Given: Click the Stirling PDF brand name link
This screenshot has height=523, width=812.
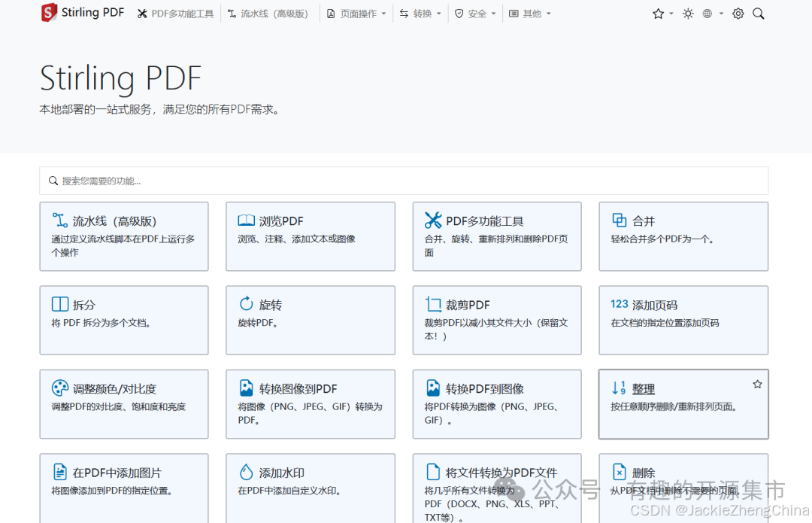Looking at the screenshot, I should [x=92, y=13].
